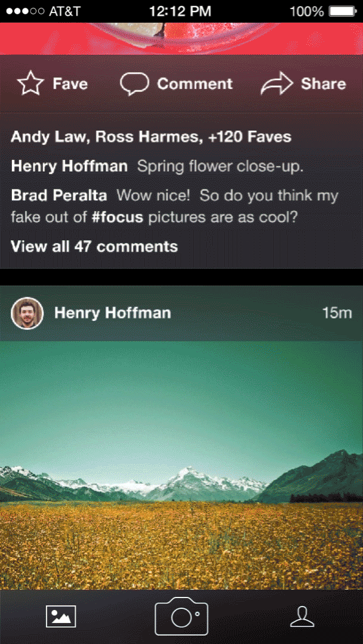This screenshot has height=644, width=363.
Task: Tap Henry Hoffman name in caption
Action: [69, 166]
